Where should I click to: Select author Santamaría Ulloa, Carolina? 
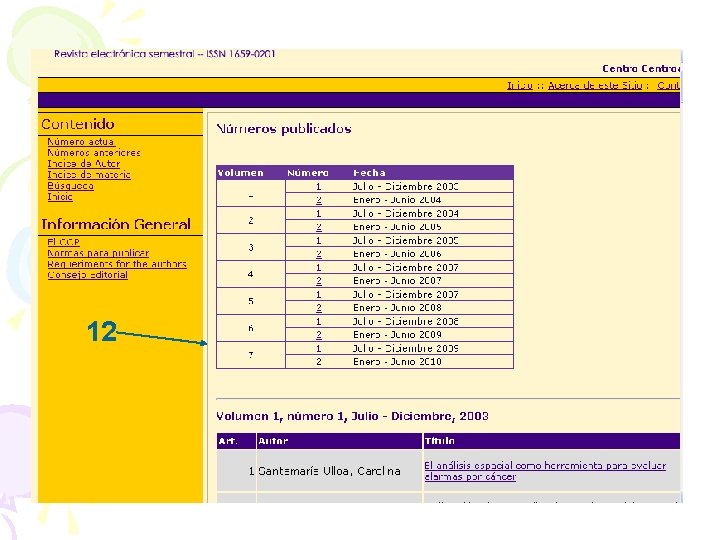[x=329, y=471]
